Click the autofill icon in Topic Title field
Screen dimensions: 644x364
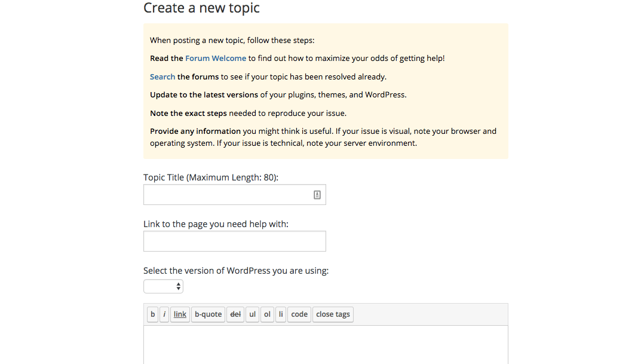point(317,195)
